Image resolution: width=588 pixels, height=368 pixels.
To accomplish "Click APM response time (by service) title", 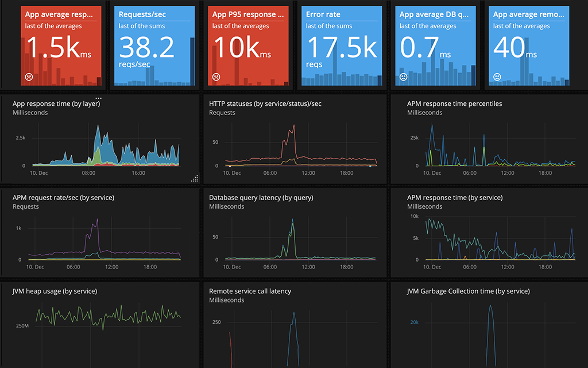I will 455,198.
